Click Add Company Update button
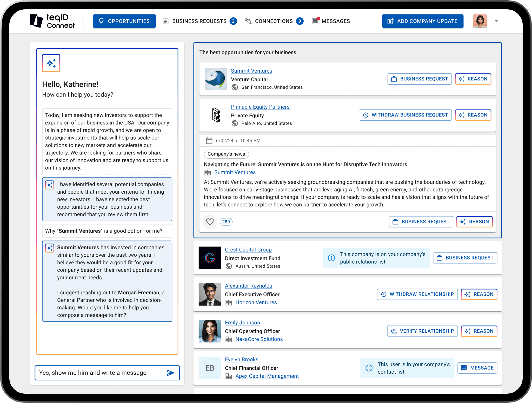The image size is (532, 403). 423,21
